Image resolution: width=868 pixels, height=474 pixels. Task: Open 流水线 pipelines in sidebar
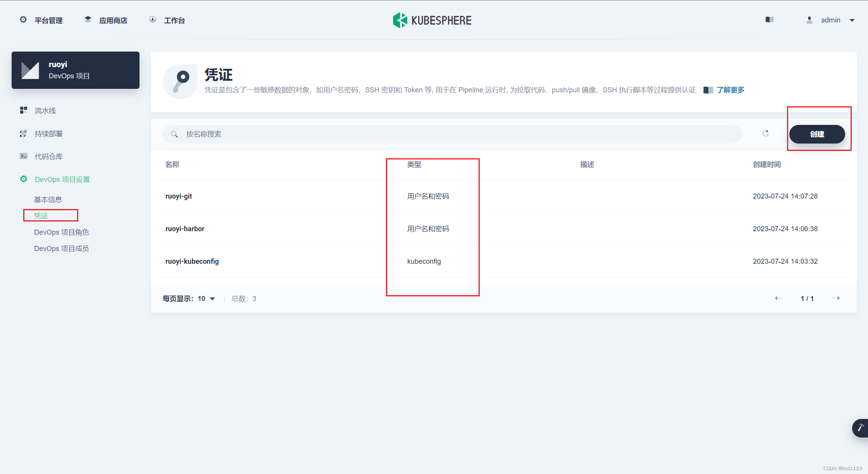point(45,111)
